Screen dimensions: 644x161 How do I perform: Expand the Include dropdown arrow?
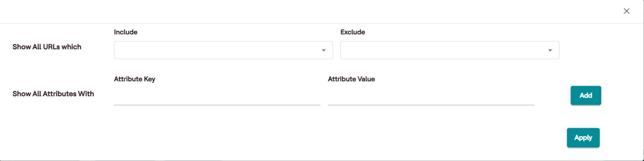pyautogui.click(x=324, y=50)
